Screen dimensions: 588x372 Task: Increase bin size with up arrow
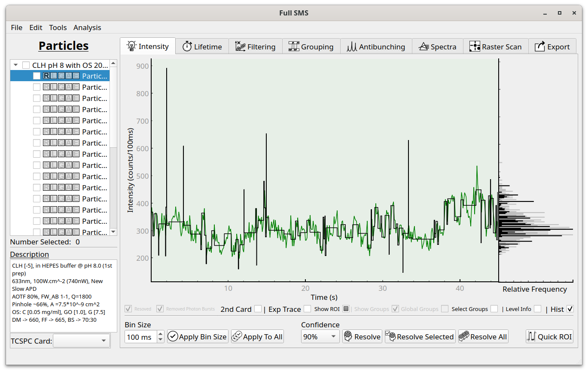click(x=161, y=334)
